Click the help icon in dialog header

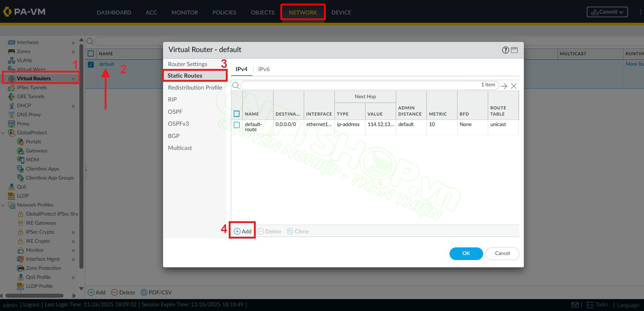505,50
